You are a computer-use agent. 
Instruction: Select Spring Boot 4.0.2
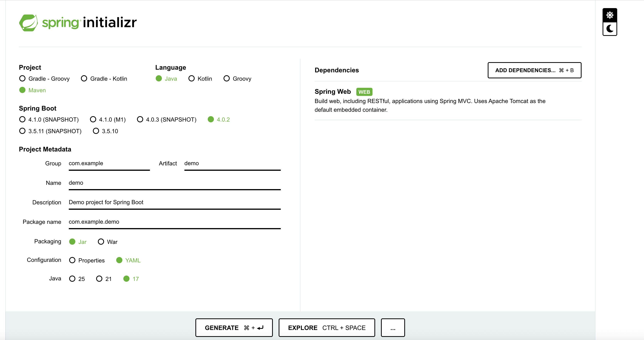point(219,119)
